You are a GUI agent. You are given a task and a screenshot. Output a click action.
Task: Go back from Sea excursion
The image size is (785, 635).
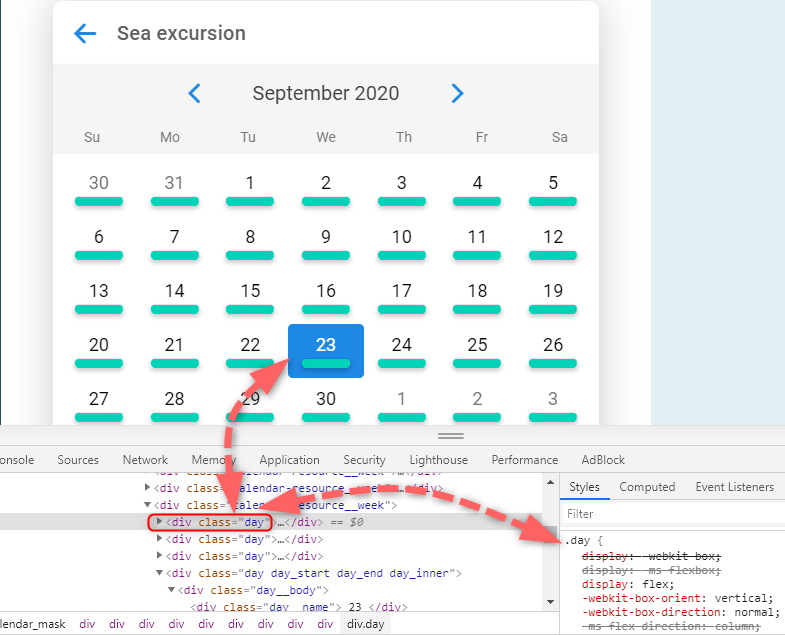(85, 34)
